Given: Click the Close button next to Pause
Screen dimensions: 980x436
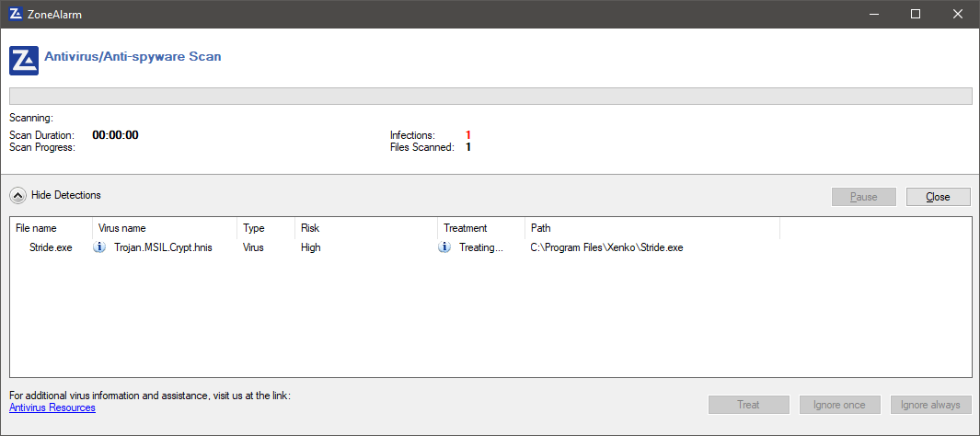Looking at the screenshot, I should pyautogui.click(x=938, y=197).
